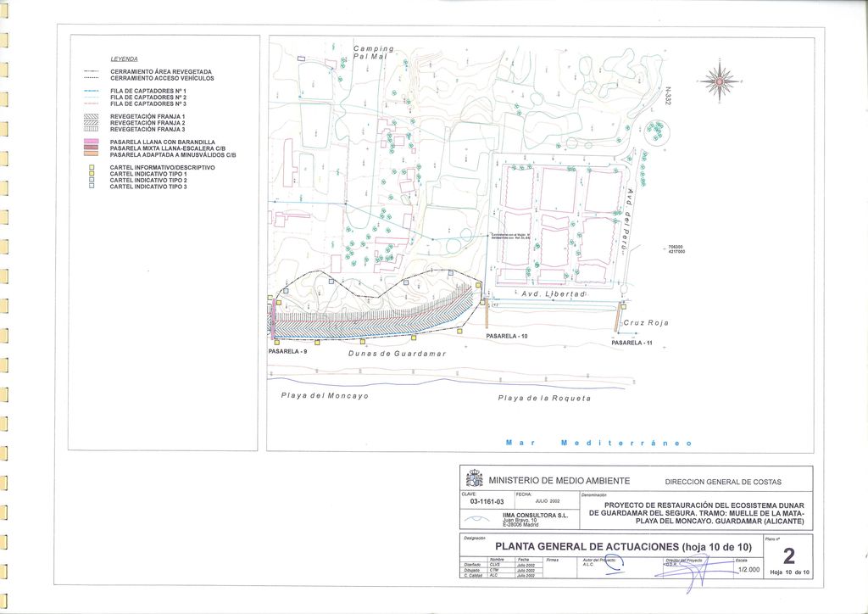This screenshot has height=614, width=868.
Task: Click the PASARELA - 10 map label
Action: (x=507, y=337)
